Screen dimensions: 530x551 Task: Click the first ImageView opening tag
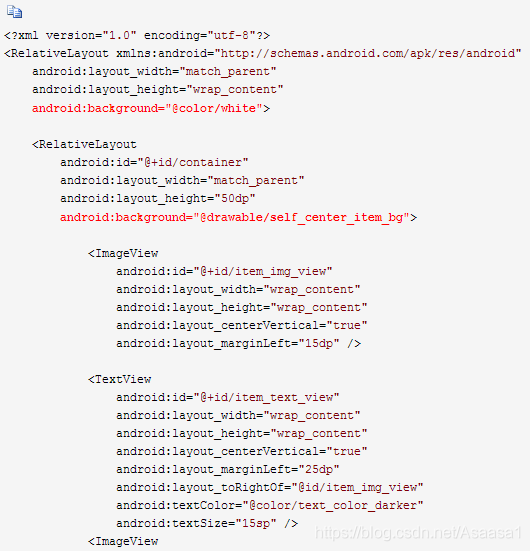[123, 253]
